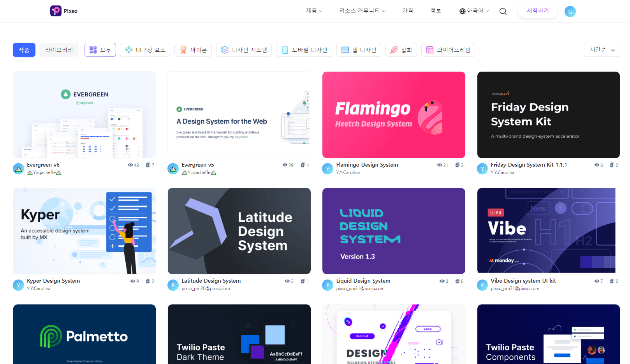Switch to the 작품 tab

(24, 50)
